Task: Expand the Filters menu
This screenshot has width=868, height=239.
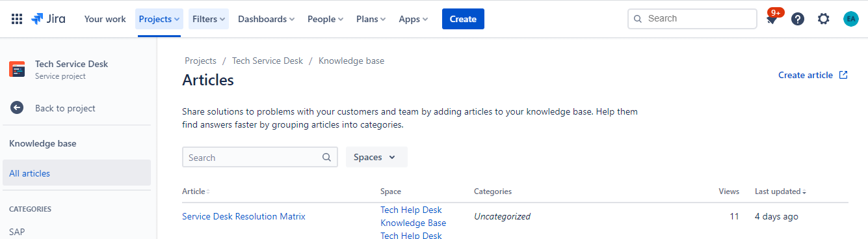Action: point(209,19)
